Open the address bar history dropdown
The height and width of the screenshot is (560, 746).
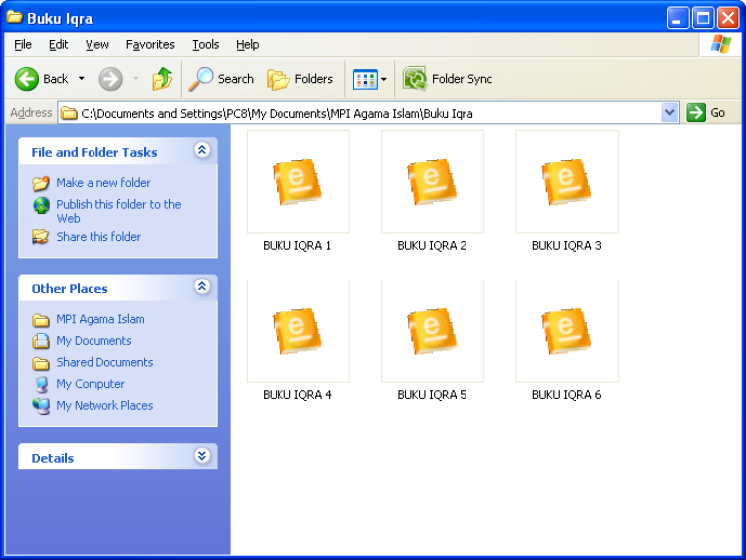click(x=669, y=113)
